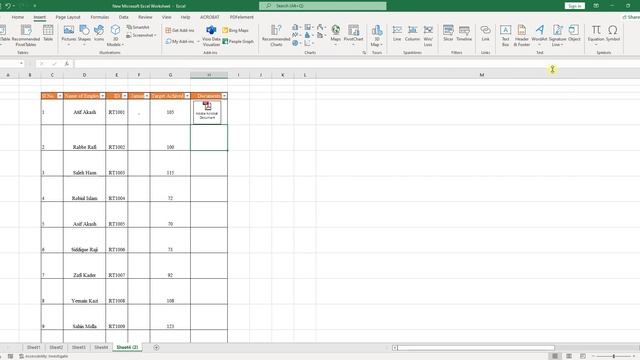The width and height of the screenshot is (640, 360).
Task: Open the Data ribbon tab
Action: (x=124, y=17)
